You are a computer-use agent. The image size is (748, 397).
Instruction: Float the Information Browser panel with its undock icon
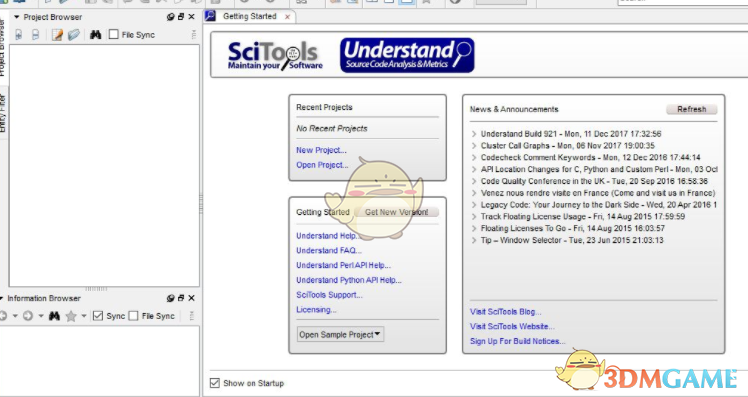click(181, 298)
